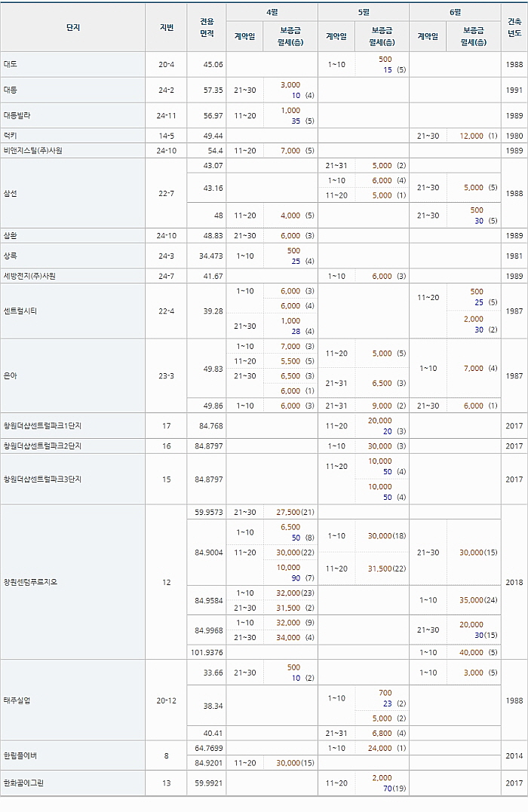Click lot number 14-5 cell

(167, 136)
